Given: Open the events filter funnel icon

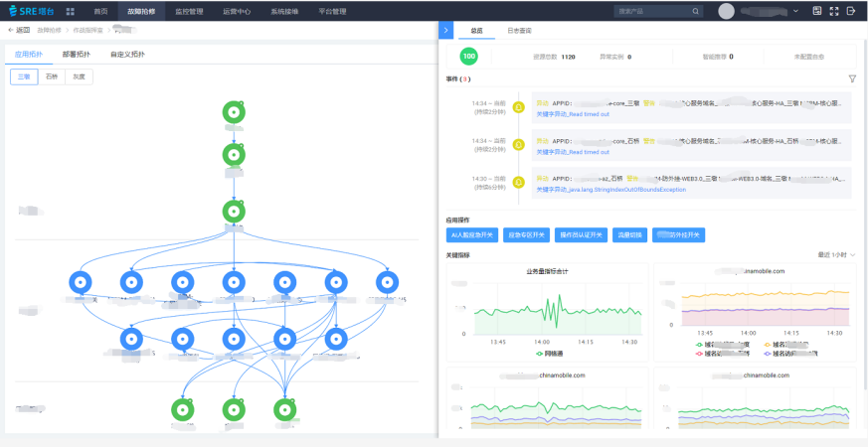Looking at the screenshot, I should pos(852,79).
